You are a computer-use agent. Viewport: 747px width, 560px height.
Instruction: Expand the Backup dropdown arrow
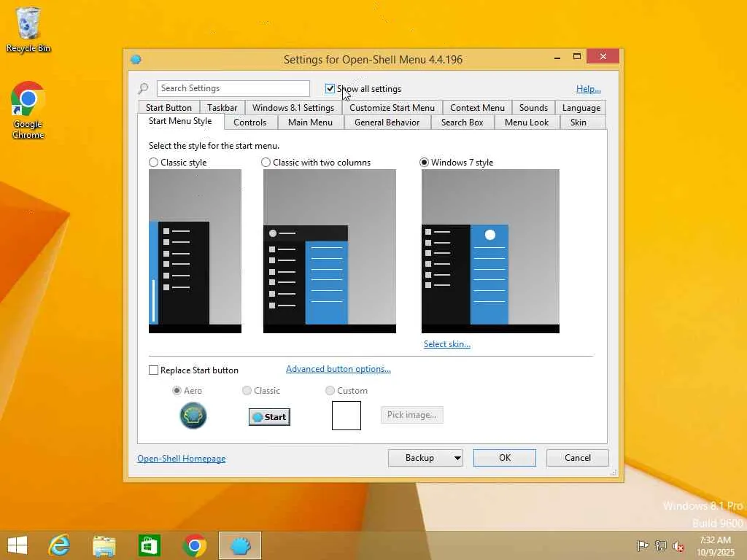[457, 458]
